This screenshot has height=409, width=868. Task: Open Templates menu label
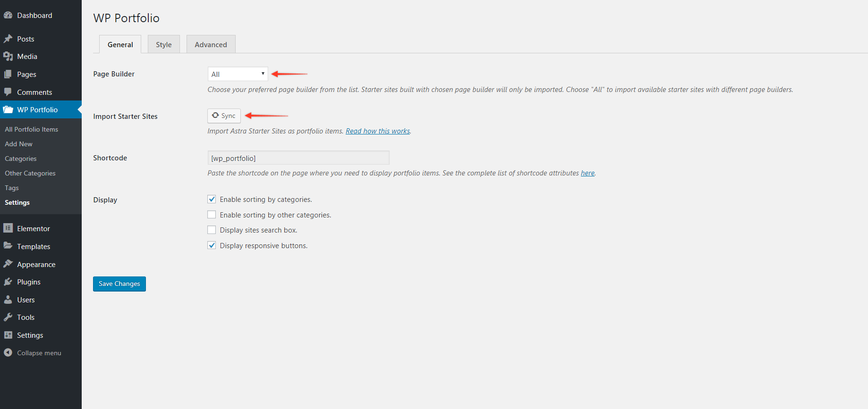tap(34, 247)
